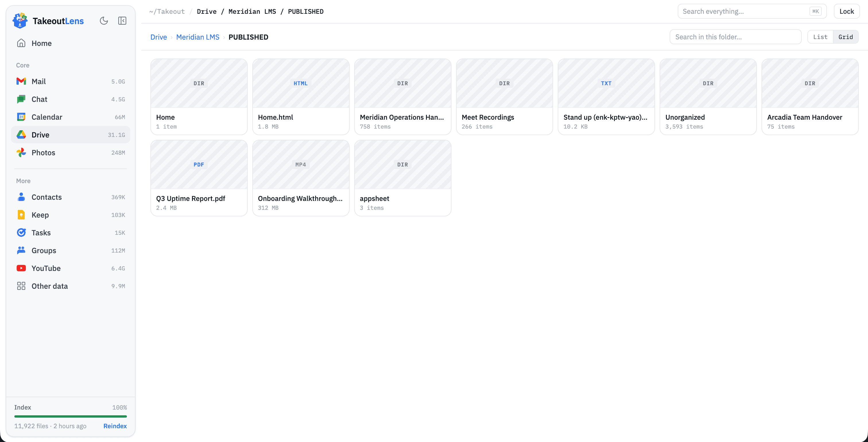Select YouTube in the sidebar

pos(70,268)
